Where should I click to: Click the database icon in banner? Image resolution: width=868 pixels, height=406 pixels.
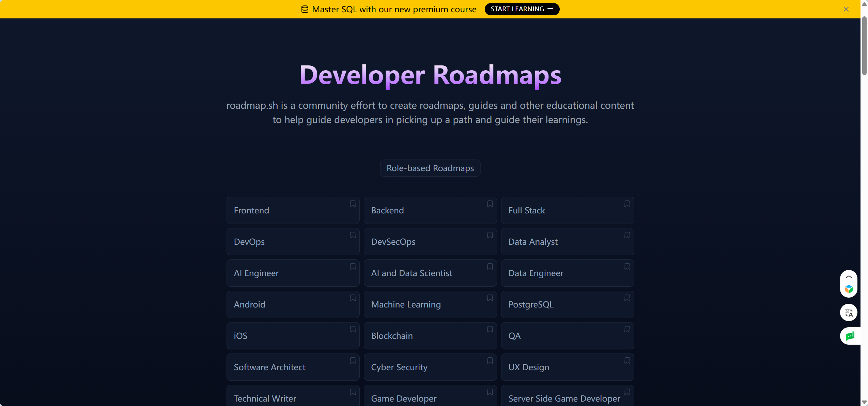coord(305,9)
